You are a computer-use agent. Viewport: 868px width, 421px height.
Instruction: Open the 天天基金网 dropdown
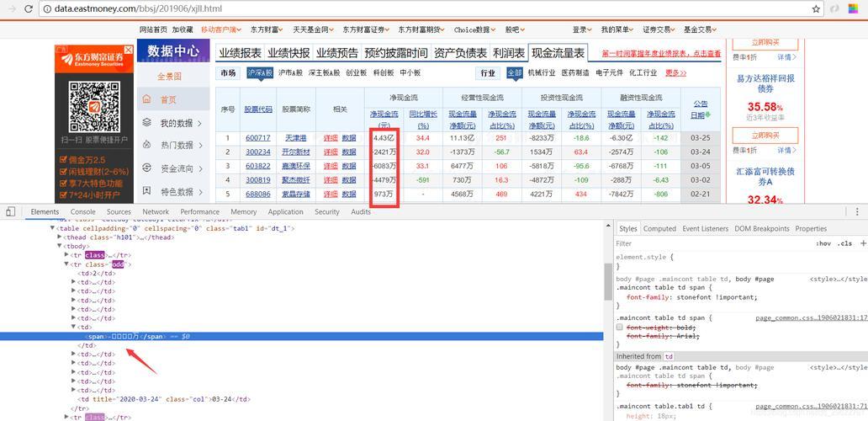[x=314, y=29]
